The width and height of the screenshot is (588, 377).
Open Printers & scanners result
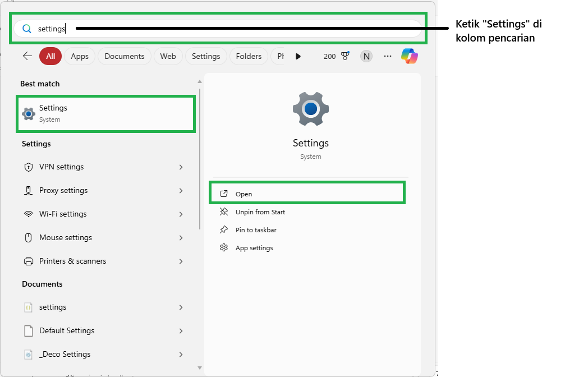point(104,261)
